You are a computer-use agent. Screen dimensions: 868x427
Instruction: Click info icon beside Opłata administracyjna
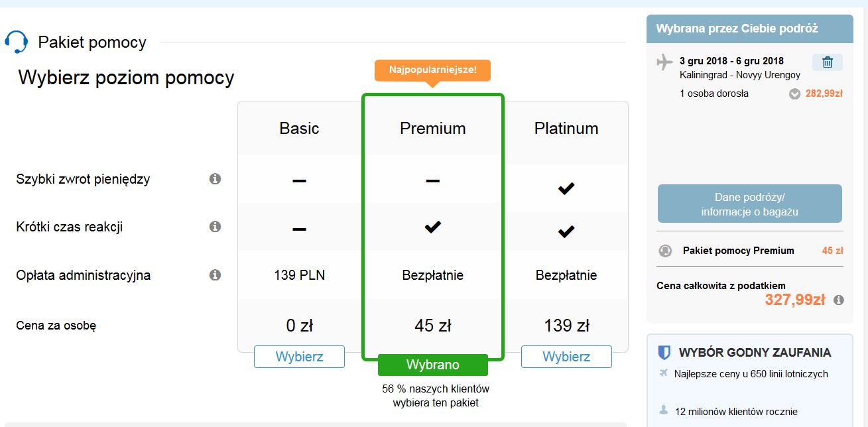tap(215, 274)
